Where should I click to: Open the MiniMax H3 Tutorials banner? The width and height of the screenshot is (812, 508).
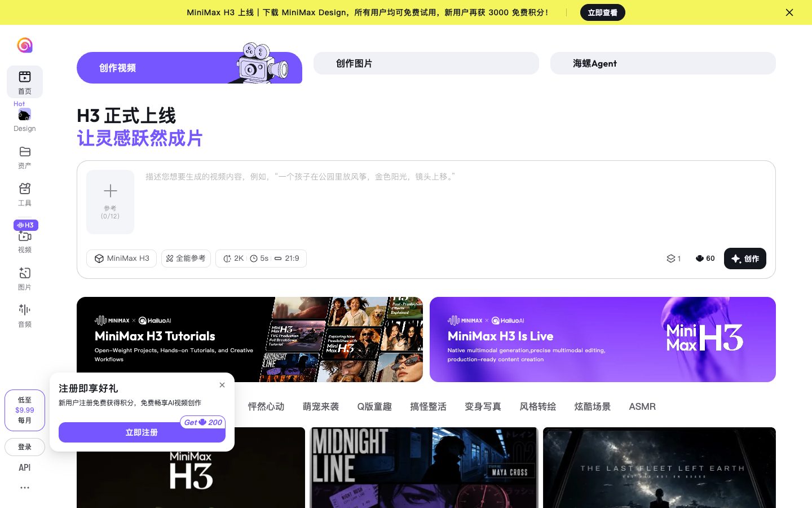click(x=250, y=339)
